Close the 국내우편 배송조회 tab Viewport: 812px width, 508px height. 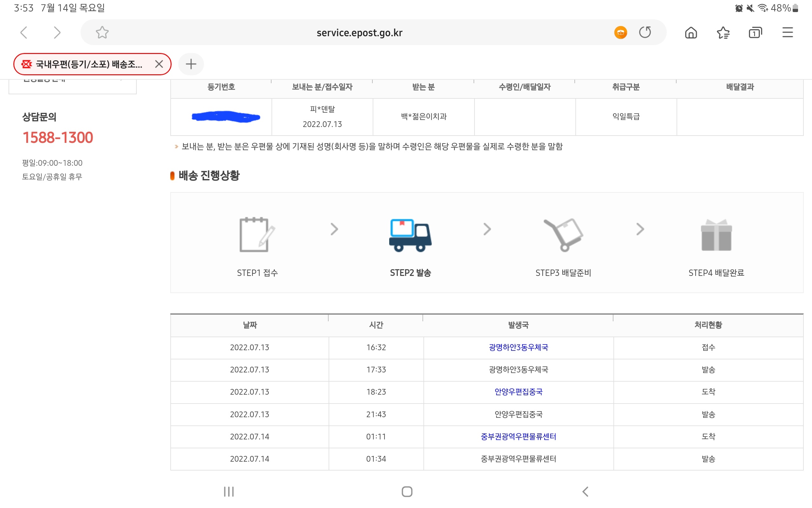(x=159, y=64)
